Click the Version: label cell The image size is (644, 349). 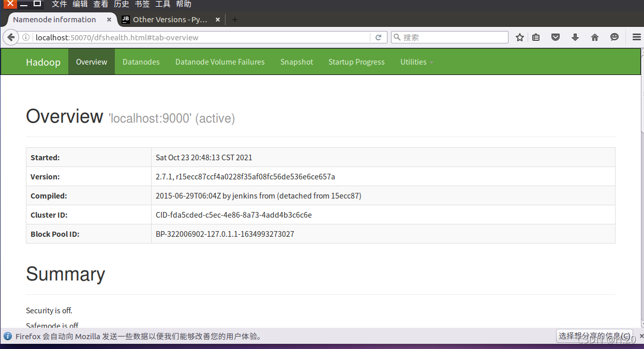click(88, 176)
